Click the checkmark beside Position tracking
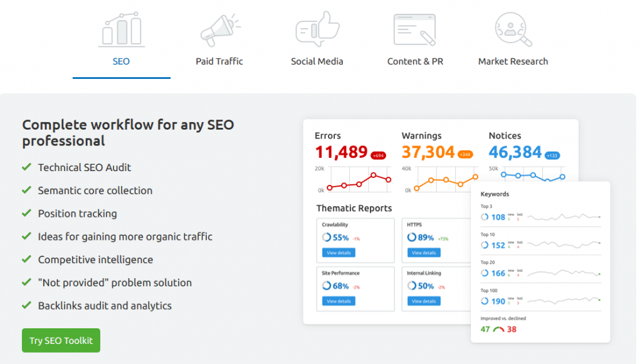This screenshot has height=364, width=642. pyautogui.click(x=26, y=214)
